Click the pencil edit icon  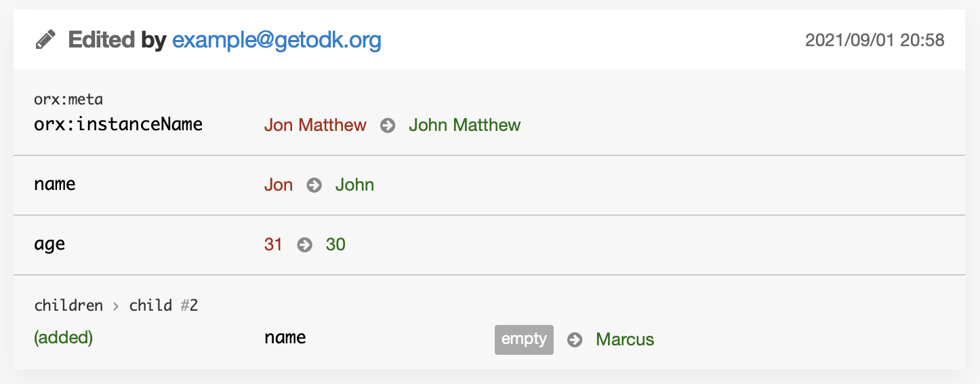45,40
